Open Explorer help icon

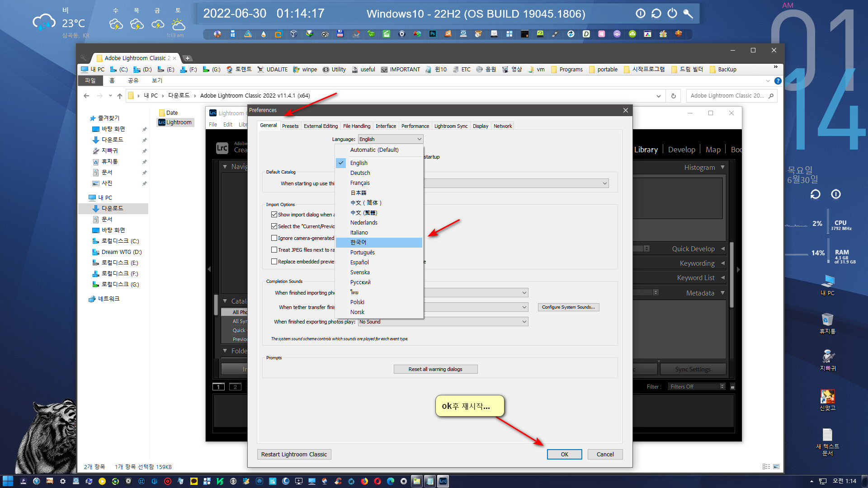[x=778, y=81]
